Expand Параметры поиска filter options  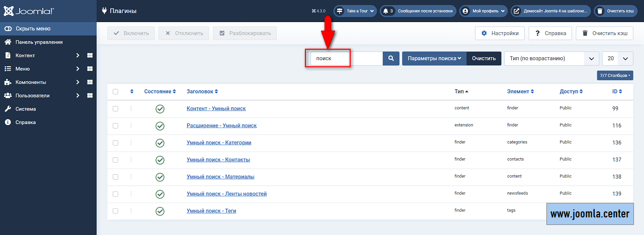coord(434,58)
